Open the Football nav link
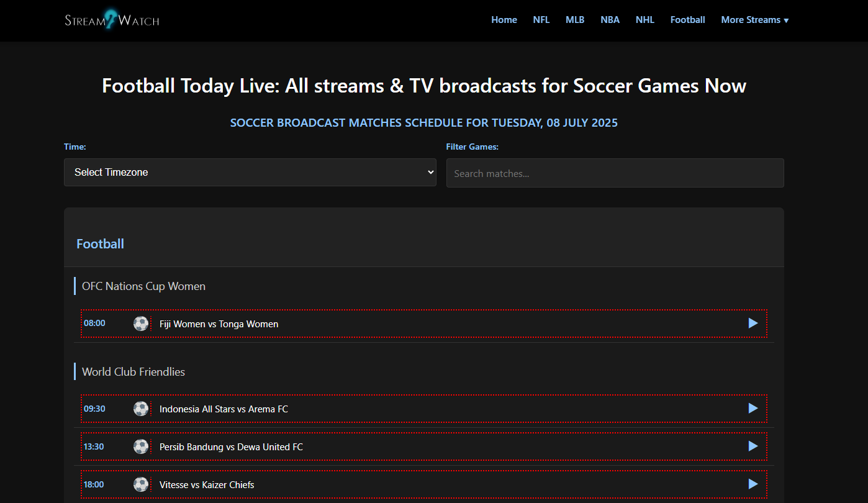The height and width of the screenshot is (503, 868). point(688,20)
